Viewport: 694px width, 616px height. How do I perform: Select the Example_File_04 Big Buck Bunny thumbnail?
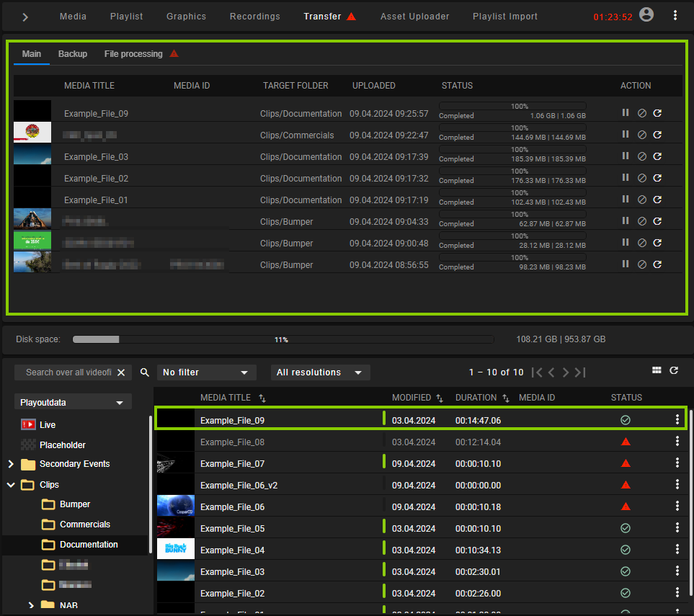point(175,549)
